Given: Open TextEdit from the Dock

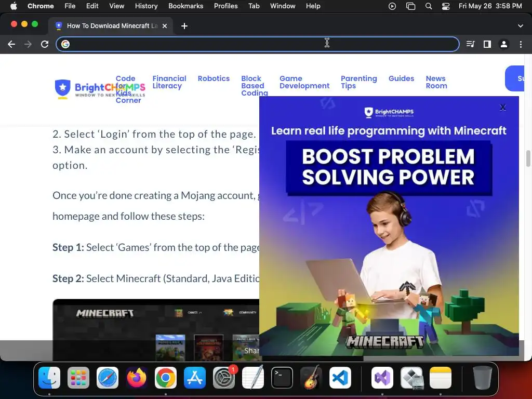Looking at the screenshot, I should point(253,378).
